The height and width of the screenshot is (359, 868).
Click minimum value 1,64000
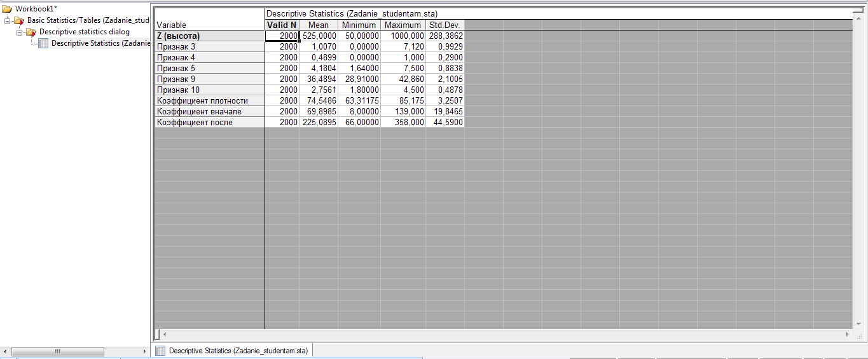359,69
